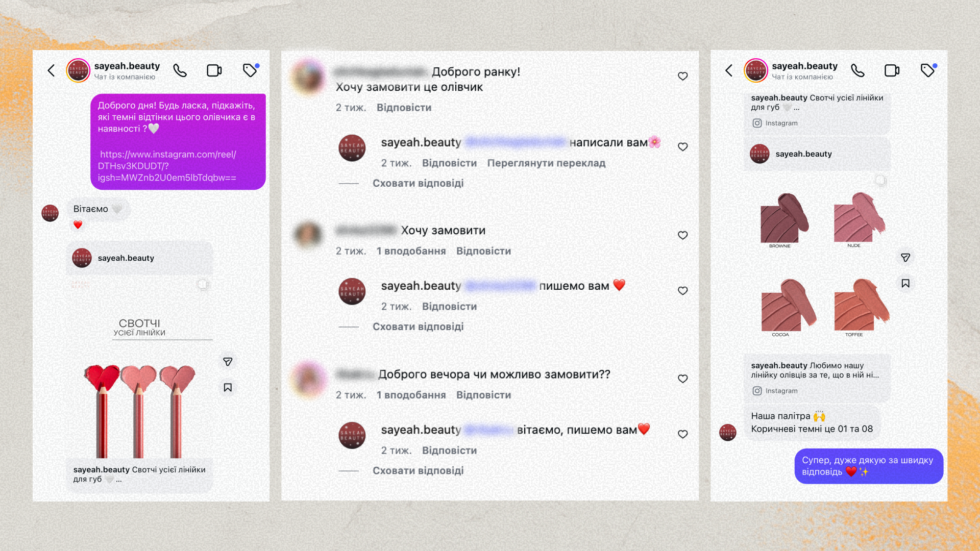Share the lip pencil swatches post in left chat

click(x=228, y=362)
